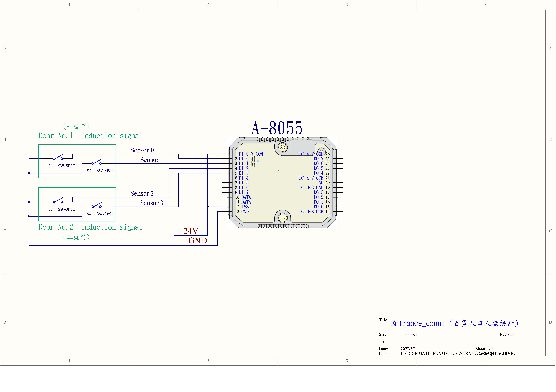
Task: Click the S1 designator text
Action: [50, 166]
